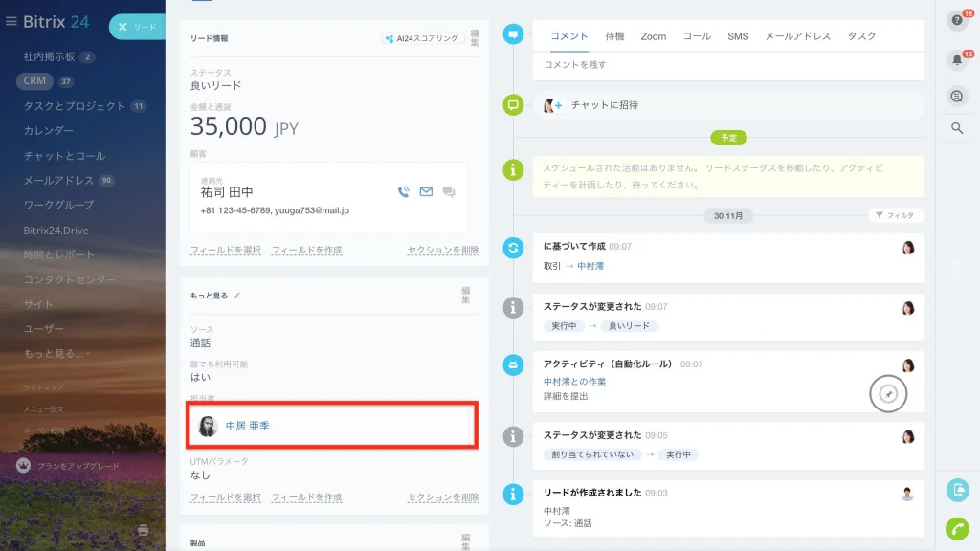Click the コメントを残す comment field
980x551 pixels.
[x=728, y=65]
